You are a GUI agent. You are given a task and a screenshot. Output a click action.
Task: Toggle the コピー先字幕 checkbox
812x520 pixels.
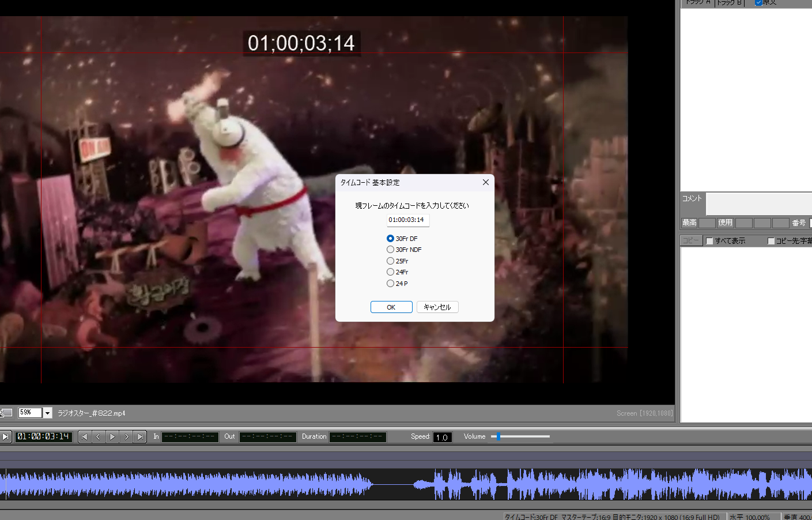tap(771, 241)
